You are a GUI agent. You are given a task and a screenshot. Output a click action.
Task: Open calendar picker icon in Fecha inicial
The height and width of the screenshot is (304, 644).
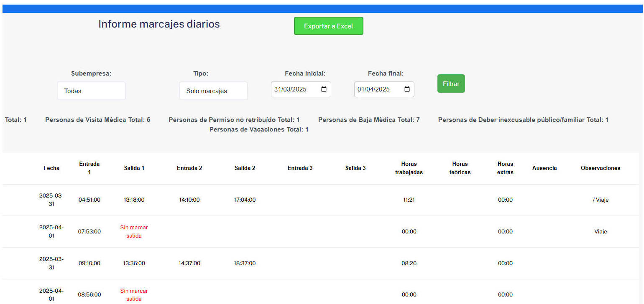tap(324, 89)
